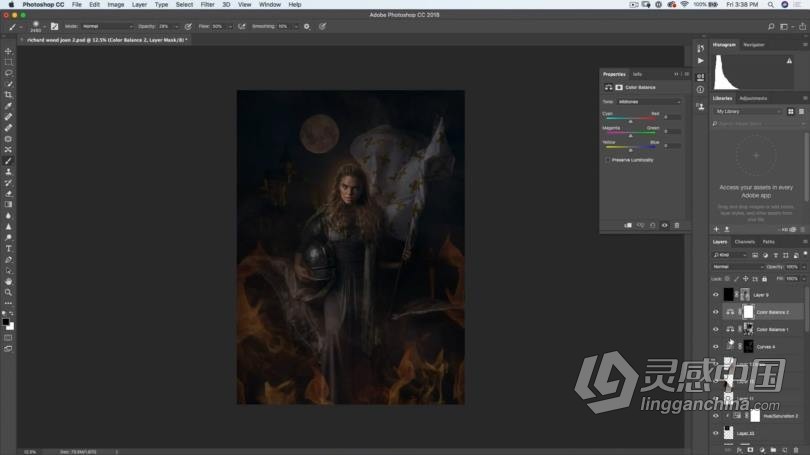Viewport: 810px width, 455px height.
Task: Open the Apple menu
Action: pyautogui.click(x=11, y=5)
